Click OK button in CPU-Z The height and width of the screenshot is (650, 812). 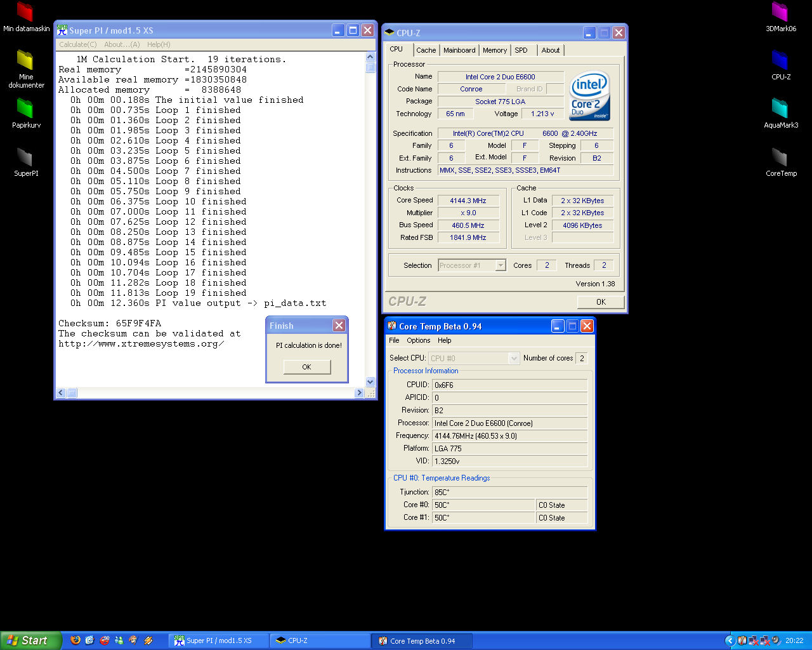601,302
